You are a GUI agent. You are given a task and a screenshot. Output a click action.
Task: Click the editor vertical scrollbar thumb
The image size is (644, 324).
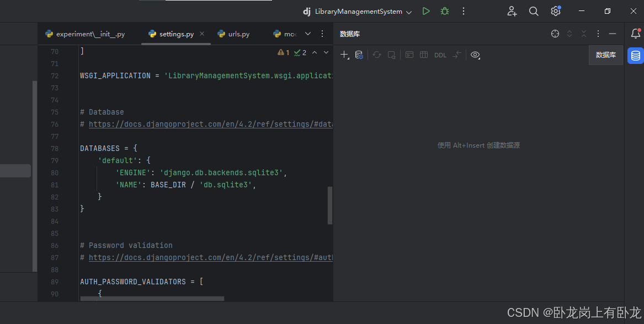coord(330,205)
